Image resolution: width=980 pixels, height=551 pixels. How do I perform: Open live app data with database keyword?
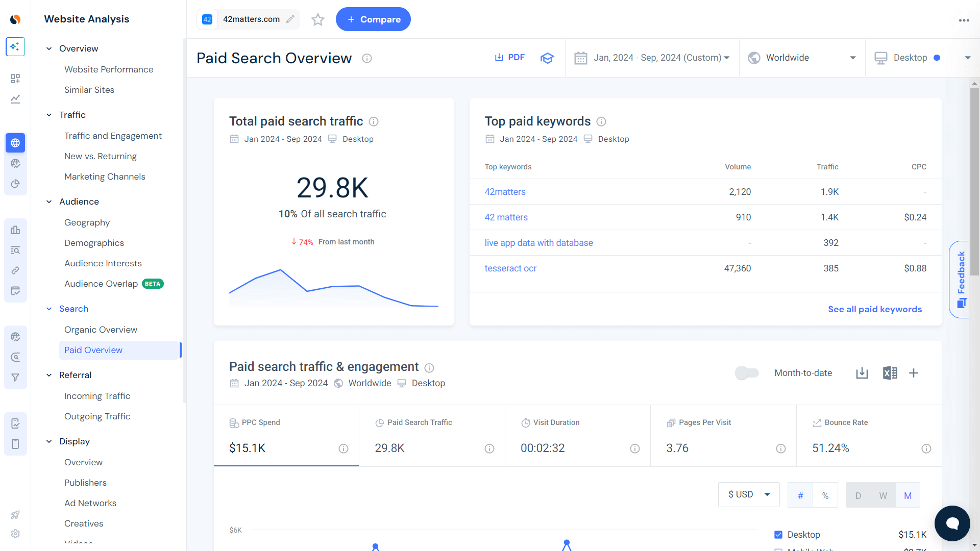point(538,243)
